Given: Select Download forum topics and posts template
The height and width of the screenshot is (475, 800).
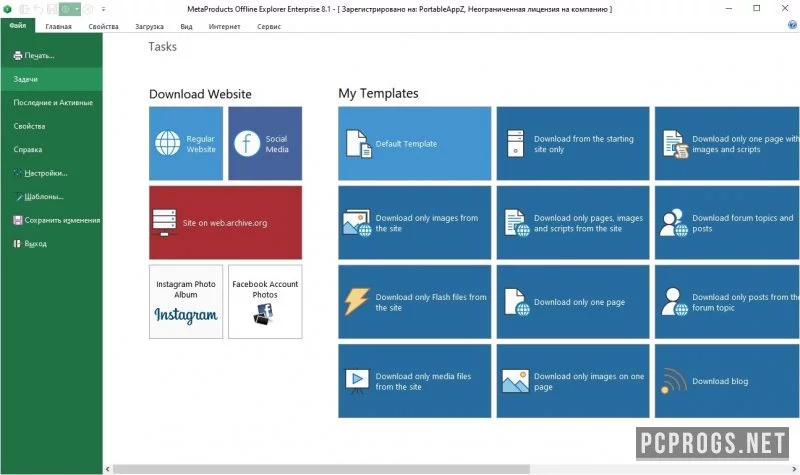Looking at the screenshot, I should [727, 222].
